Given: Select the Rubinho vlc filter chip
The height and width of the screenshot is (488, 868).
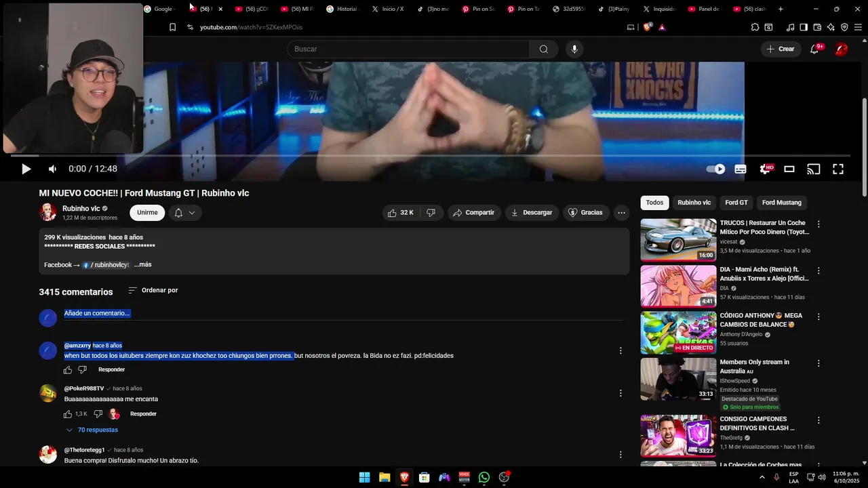Looking at the screenshot, I should tap(694, 203).
